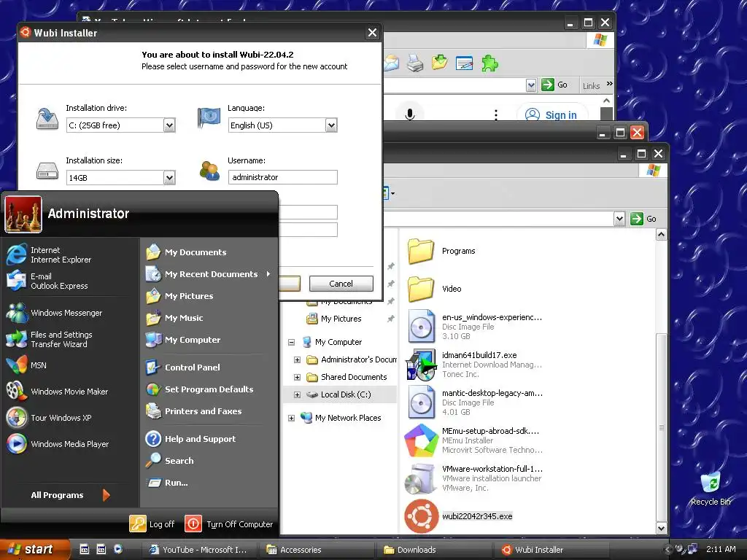
Task: Open My Music from Start menu
Action: click(x=174, y=318)
